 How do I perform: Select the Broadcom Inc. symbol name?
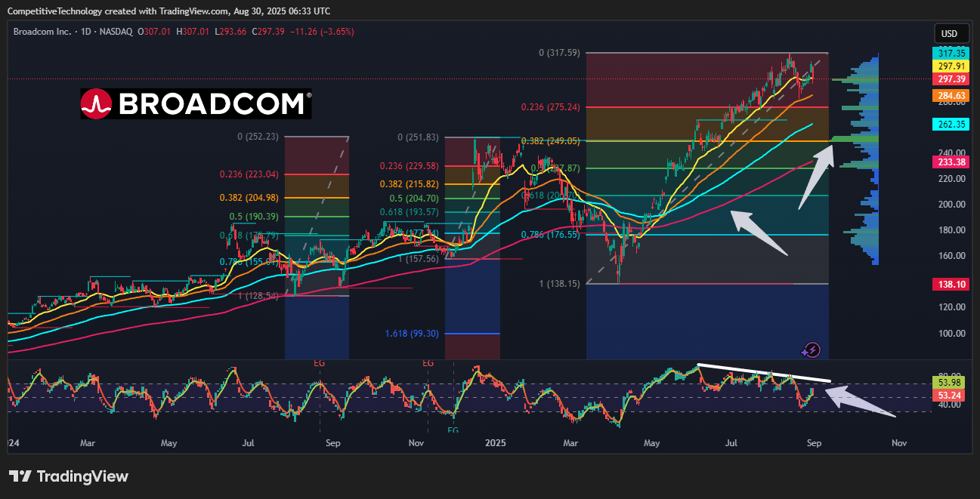42,32
